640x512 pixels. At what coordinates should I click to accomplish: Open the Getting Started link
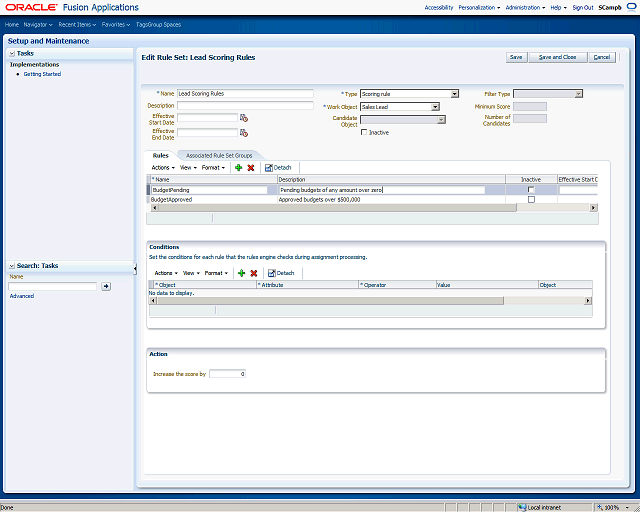(x=42, y=74)
